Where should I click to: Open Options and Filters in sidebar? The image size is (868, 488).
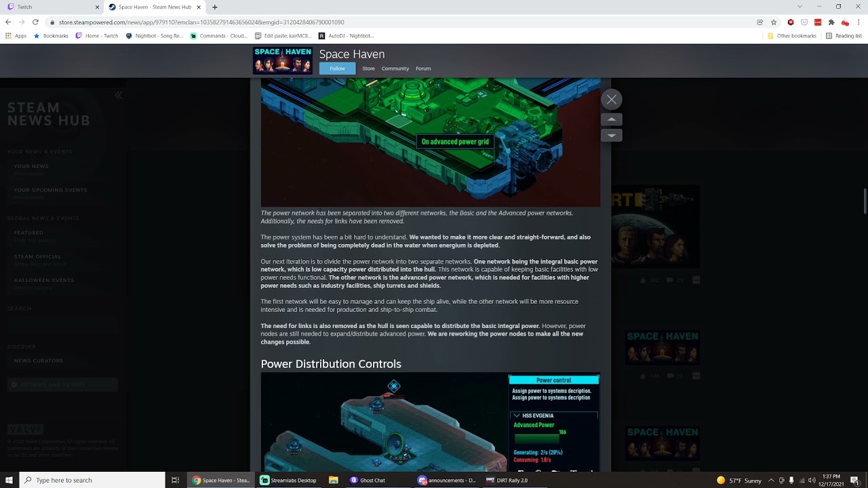click(x=62, y=385)
